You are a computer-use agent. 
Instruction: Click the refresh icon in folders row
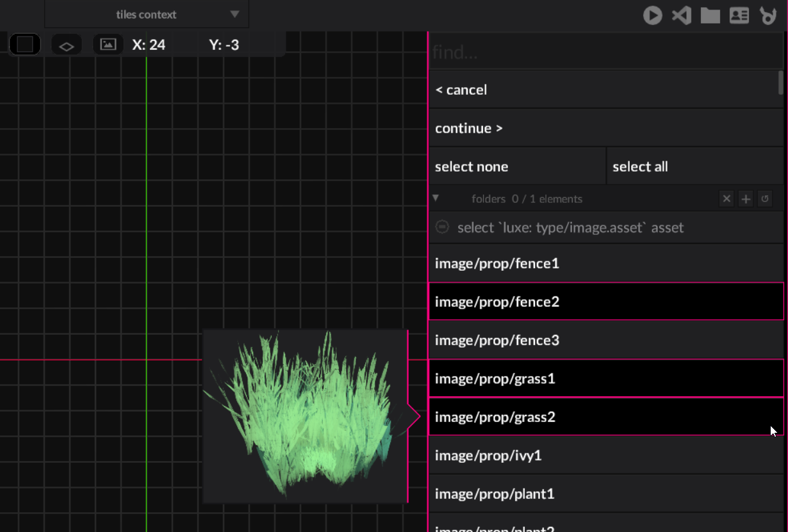pos(764,199)
